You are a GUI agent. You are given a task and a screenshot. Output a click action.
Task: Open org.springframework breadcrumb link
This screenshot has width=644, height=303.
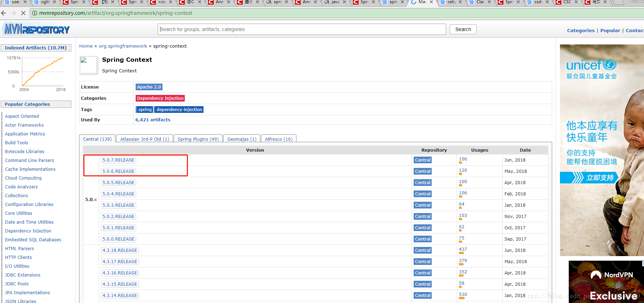click(x=123, y=46)
